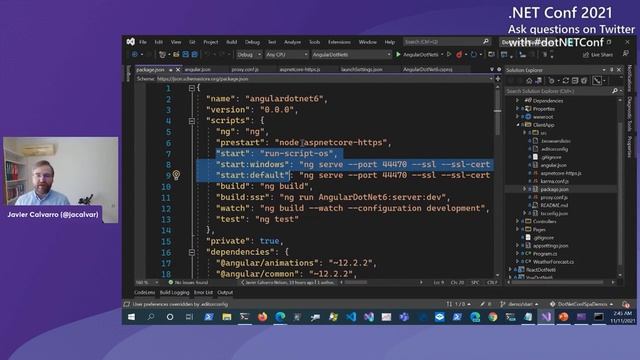This screenshot has width=640, height=360.
Task: Collapse the dependencies block on line 16
Action: [x=191, y=252]
